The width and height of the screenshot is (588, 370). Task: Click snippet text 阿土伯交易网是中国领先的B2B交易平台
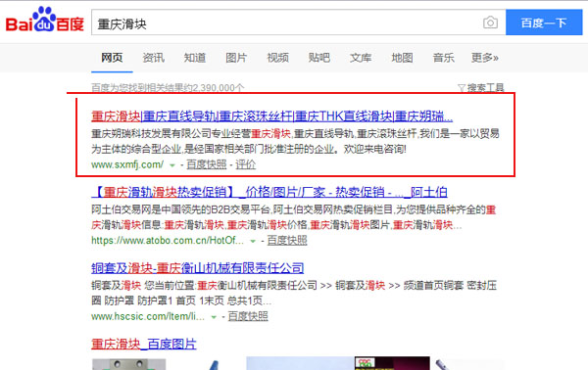click(181, 209)
